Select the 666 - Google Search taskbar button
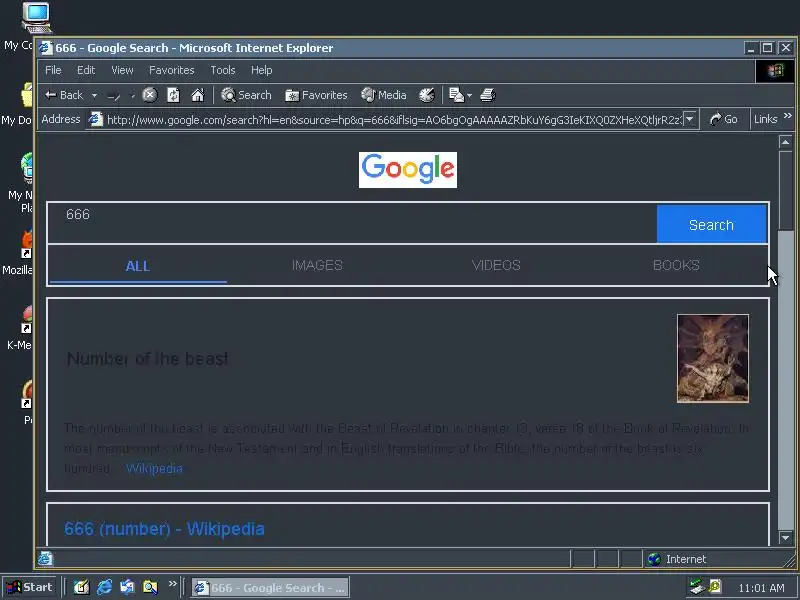This screenshot has height=600, width=800. point(270,587)
